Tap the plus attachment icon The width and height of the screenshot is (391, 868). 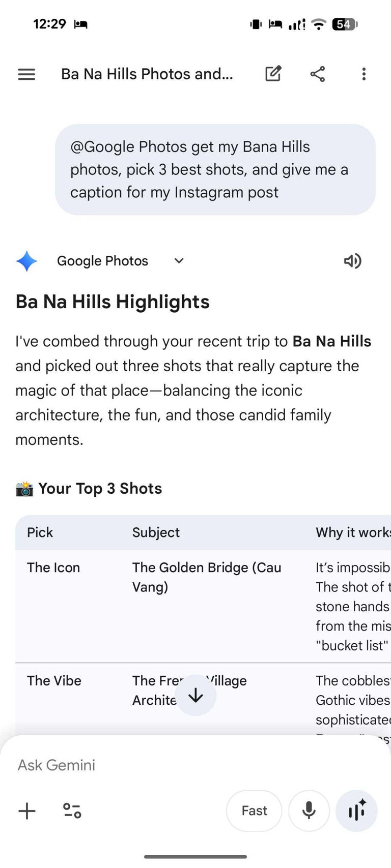[27, 811]
